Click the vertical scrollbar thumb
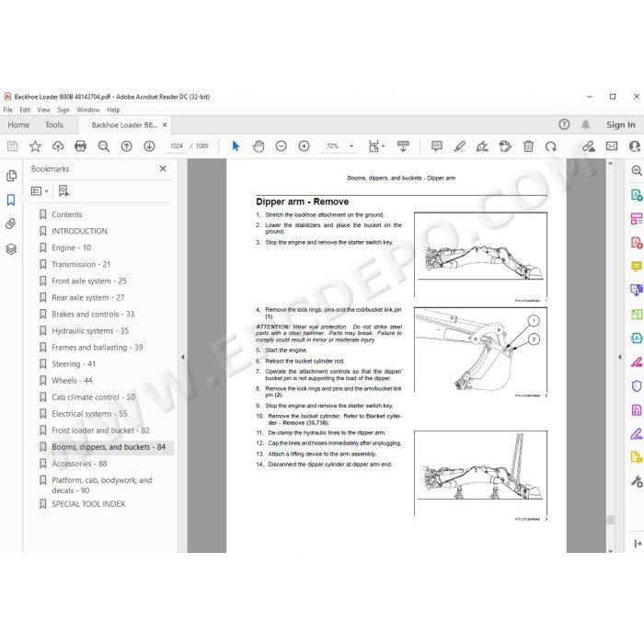 pos(610,520)
